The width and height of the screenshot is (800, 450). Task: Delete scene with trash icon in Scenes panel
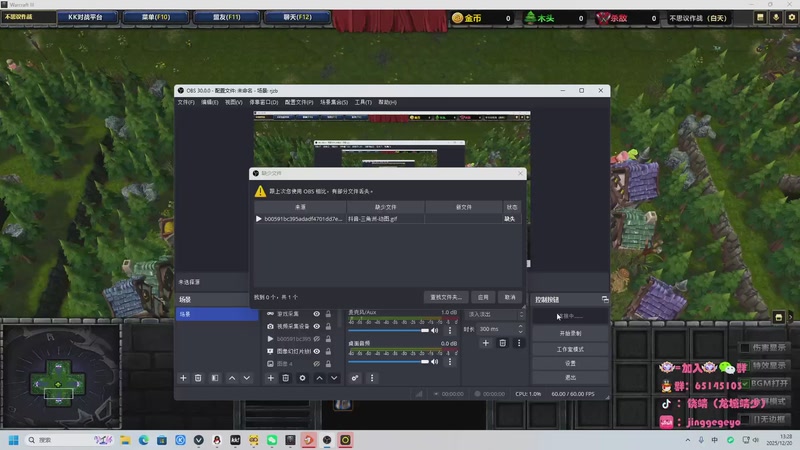coord(198,378)
